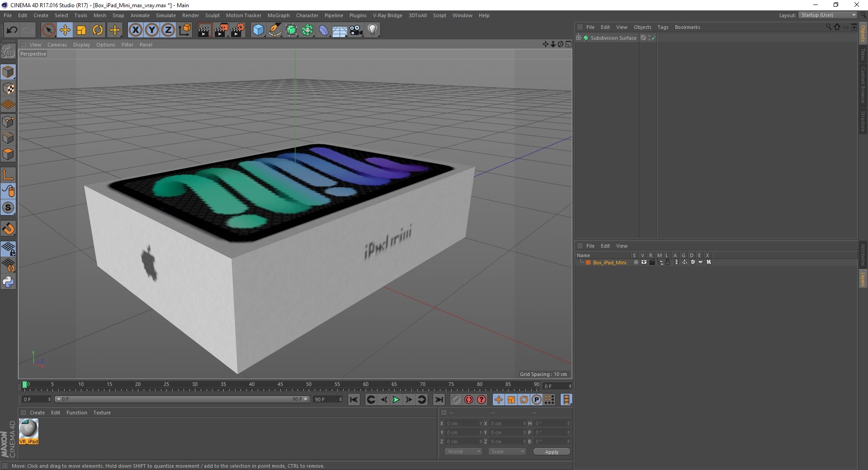Open material manager Texture menu
868x470 pixels.
point(102,413)
